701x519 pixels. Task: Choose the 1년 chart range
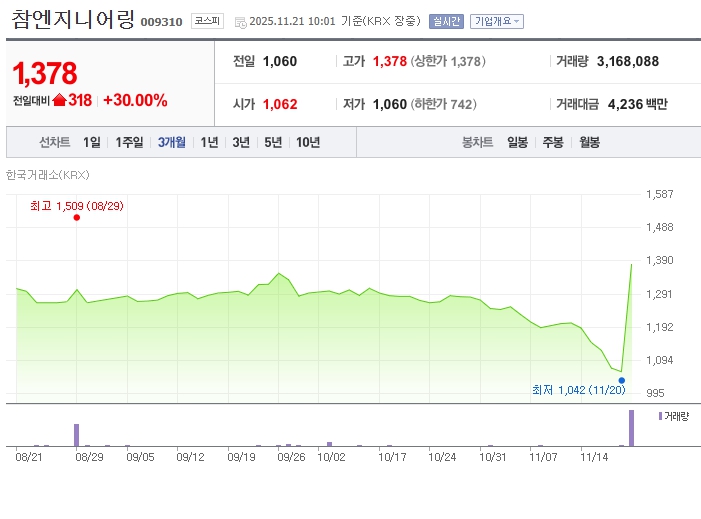pyautogui.click(x=209, y=142)
